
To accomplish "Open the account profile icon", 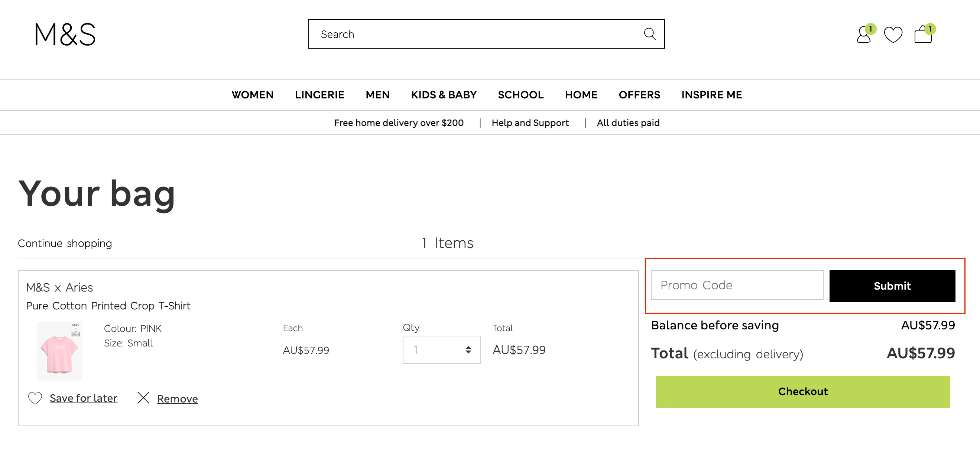I will tap(864, 35).
